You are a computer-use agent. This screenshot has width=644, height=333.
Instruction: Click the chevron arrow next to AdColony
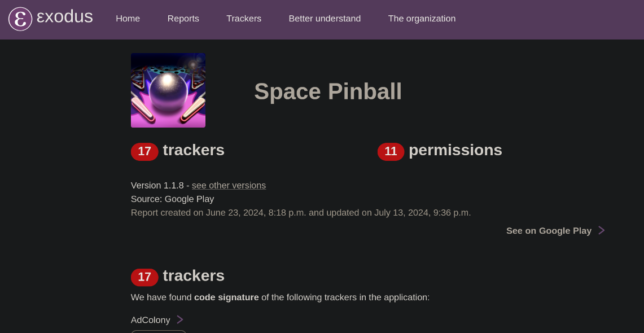(180, 319)
